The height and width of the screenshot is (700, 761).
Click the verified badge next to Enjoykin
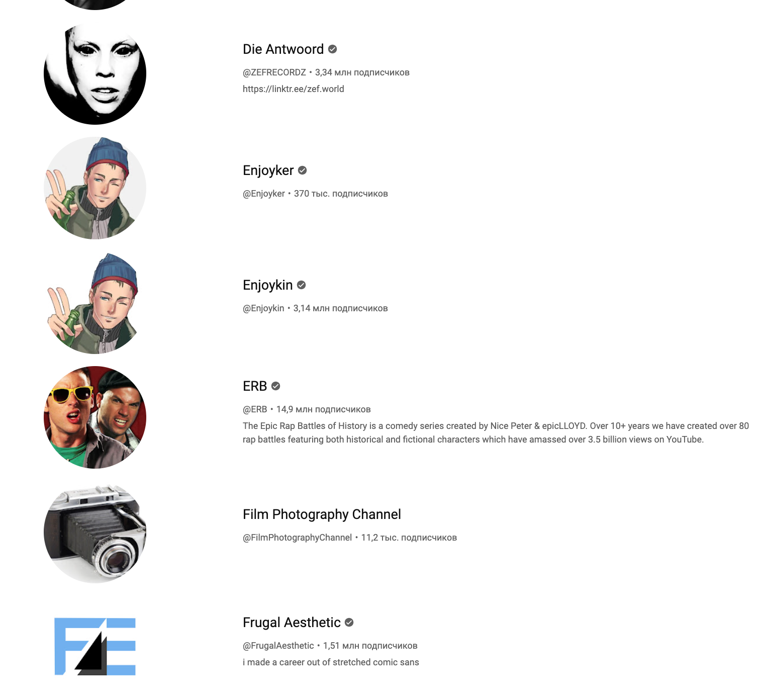(x=301, y=285)
